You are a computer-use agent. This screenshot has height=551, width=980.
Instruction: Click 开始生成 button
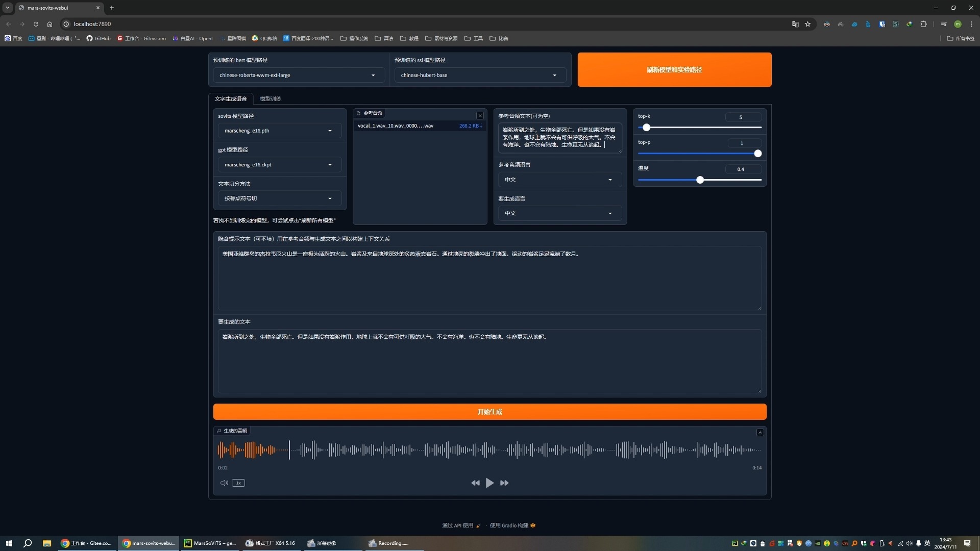(x=489, y=412)
